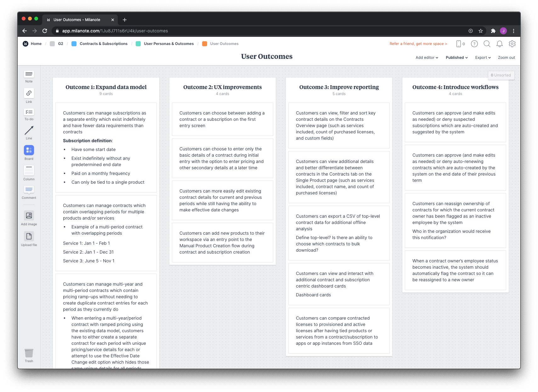Select Outcome 2: UX improvements heading

(x=223, y=87)
